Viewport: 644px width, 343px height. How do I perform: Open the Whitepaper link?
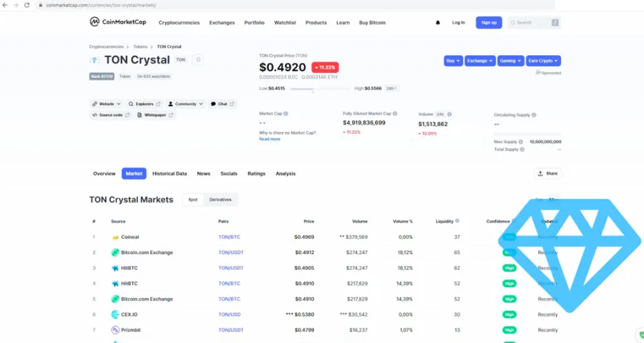(x=155, y=115)
